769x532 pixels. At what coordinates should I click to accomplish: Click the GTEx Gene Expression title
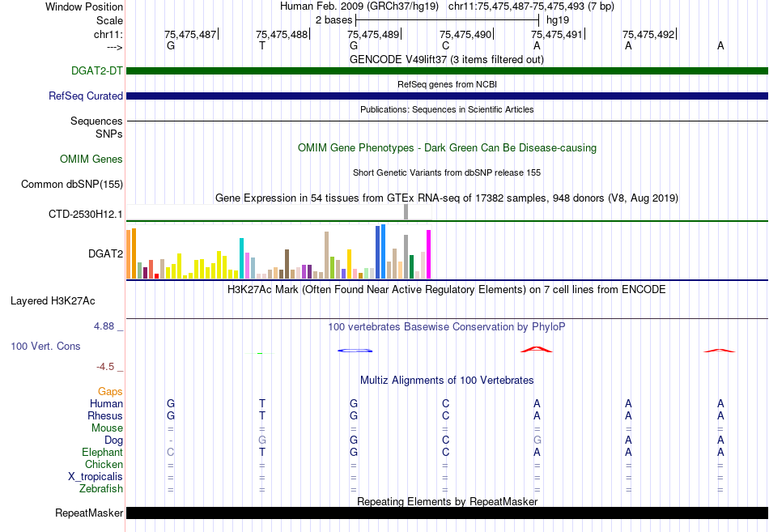(x=447, y=198)
